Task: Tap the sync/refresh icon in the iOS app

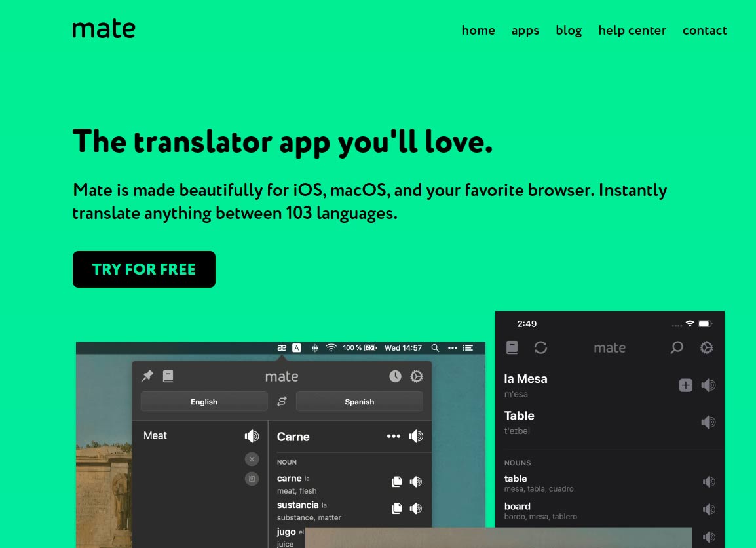Action: pyautogui.click(x=540, y=347)
